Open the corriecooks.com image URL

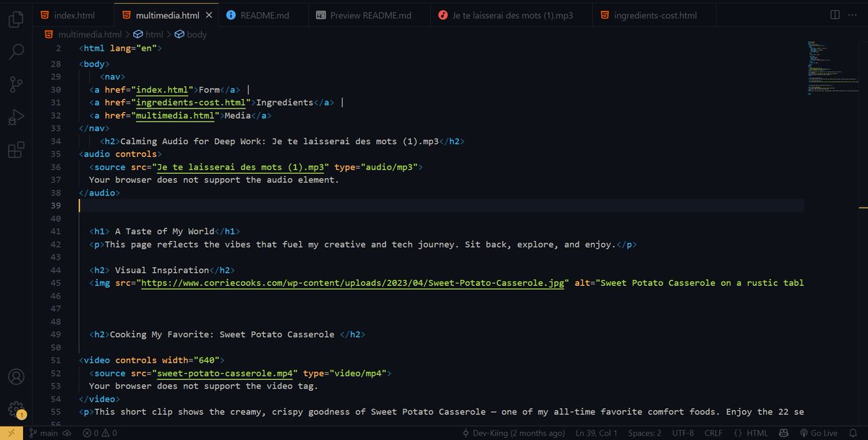[x=353, y=283]
